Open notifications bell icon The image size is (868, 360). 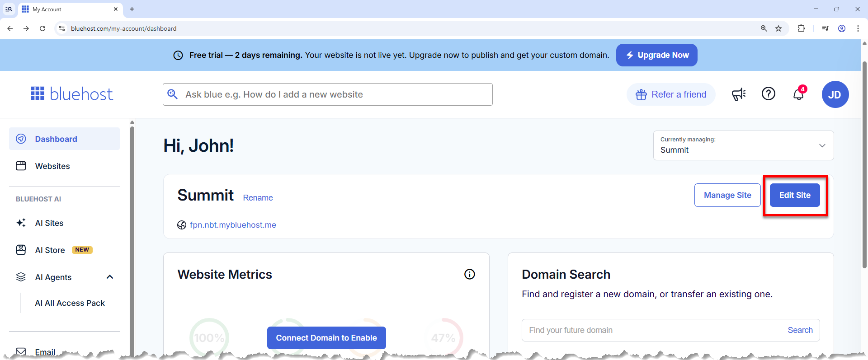click(x=799, y=94)
